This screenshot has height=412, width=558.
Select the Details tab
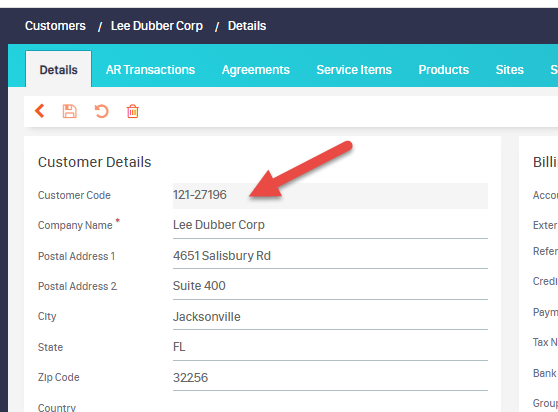point(58,69)
